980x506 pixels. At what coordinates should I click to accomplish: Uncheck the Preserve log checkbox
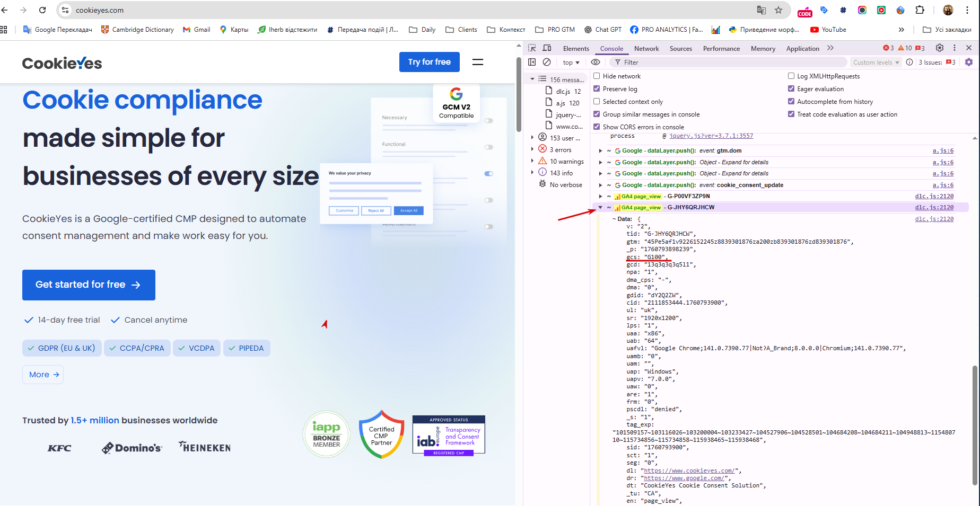coord(597,89)
